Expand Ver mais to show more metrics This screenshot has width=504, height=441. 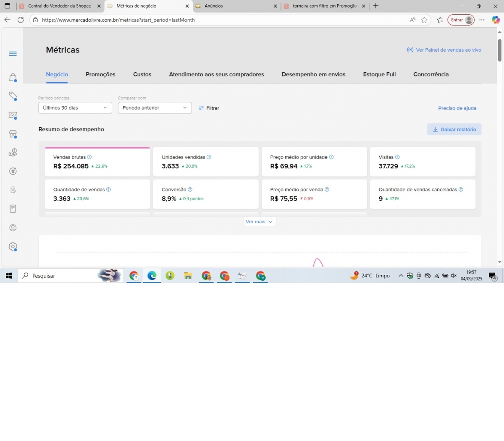[x=260, y=222]
